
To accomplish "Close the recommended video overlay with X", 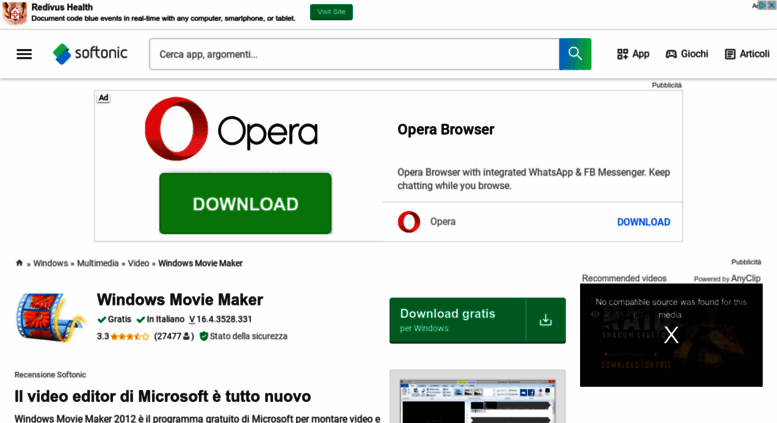I will (x=671, y=335).
